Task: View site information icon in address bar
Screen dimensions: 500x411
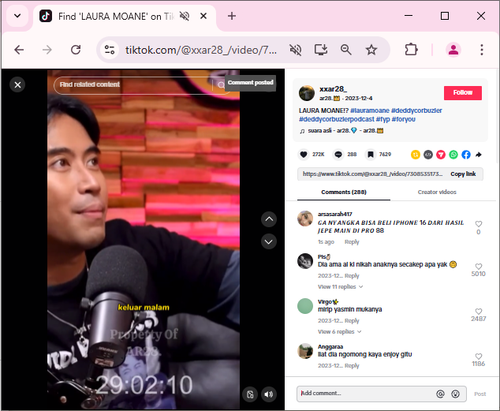Action: pyautogui.click(x=110, y=50)
